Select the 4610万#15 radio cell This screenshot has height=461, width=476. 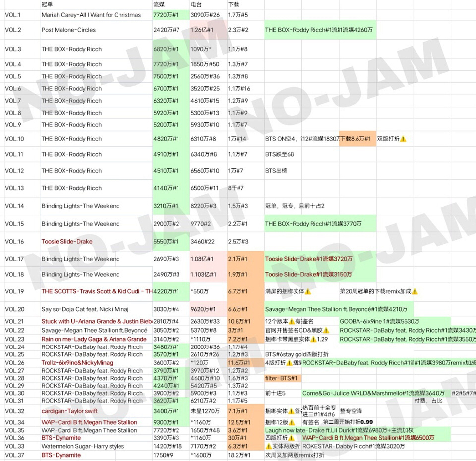pyautogui.click(x=209, y=101)
